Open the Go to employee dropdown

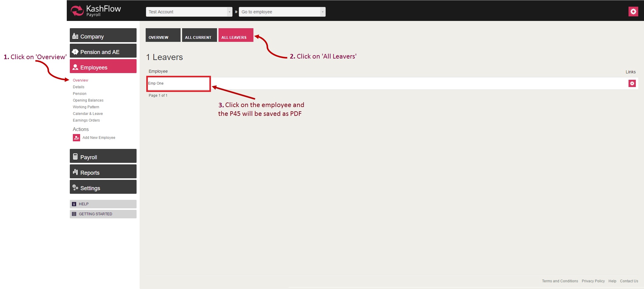[282, 12]
